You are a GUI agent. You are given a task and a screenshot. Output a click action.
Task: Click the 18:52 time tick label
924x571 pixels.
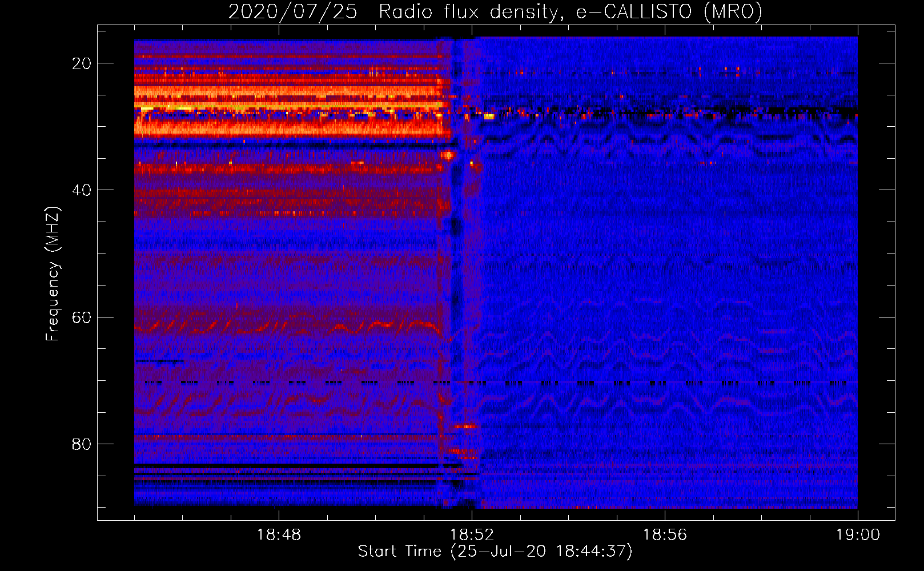[x=472, y=535]
